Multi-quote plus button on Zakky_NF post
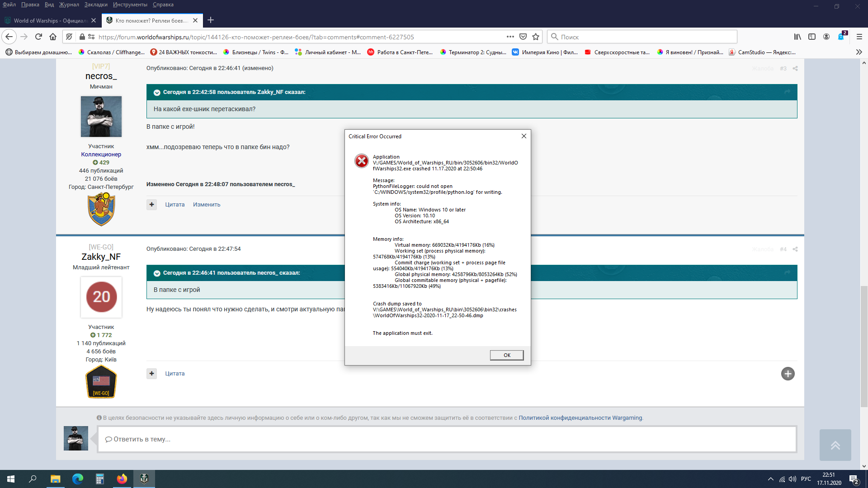 pyautogui.click(x=152, y=373)
